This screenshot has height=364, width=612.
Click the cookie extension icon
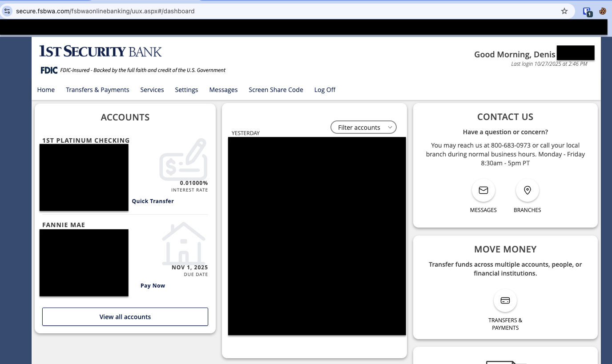point(603,11)
